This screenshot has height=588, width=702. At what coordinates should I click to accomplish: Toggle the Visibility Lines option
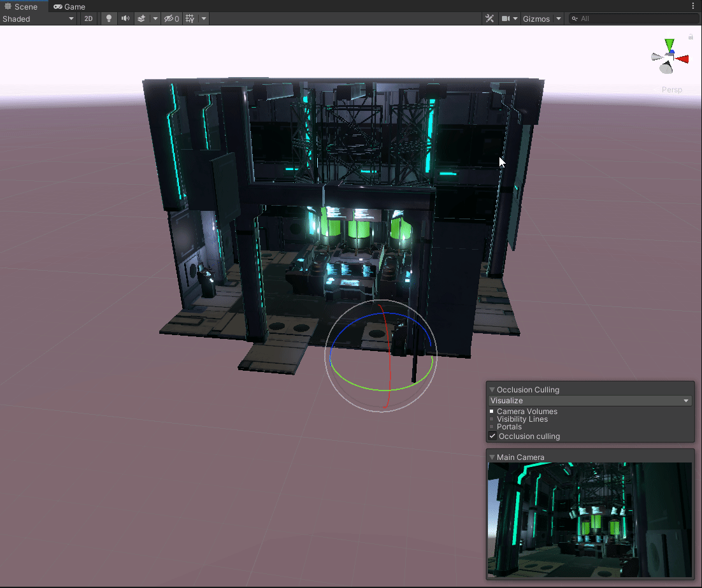coord(519,419)
